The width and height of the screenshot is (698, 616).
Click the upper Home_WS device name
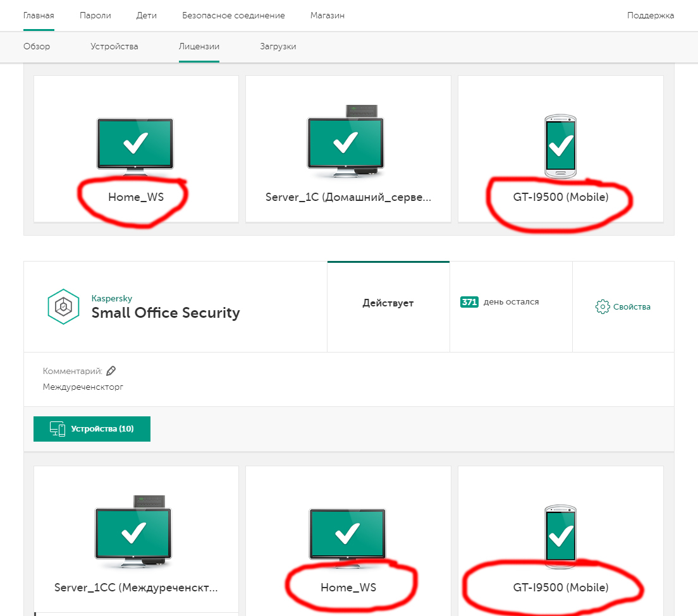pyautogui.click(x=136, y=197)
